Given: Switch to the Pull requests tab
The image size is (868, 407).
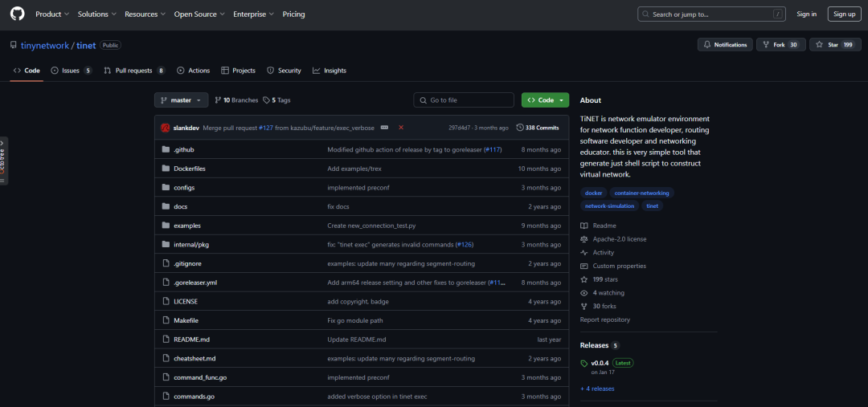Looking at the screenshot, I should tap(134, 71).
